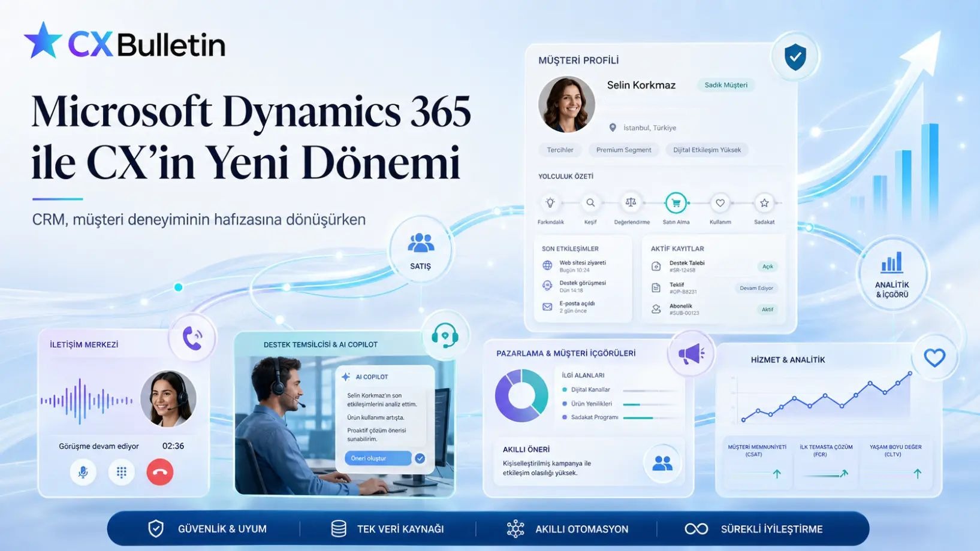Click the Dijital Etkileşim Yüksek tag
This screenshot has width=980, height=551.
point(707,150)
